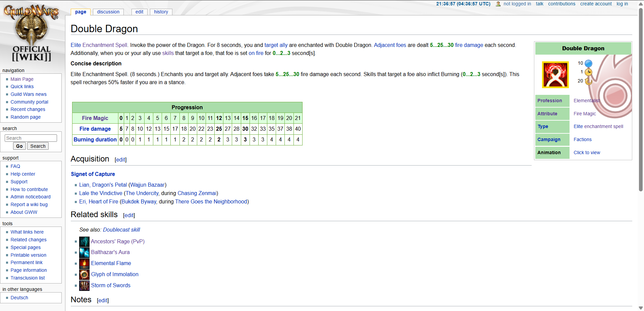Open Quick links in navigation

coord(22,86)
